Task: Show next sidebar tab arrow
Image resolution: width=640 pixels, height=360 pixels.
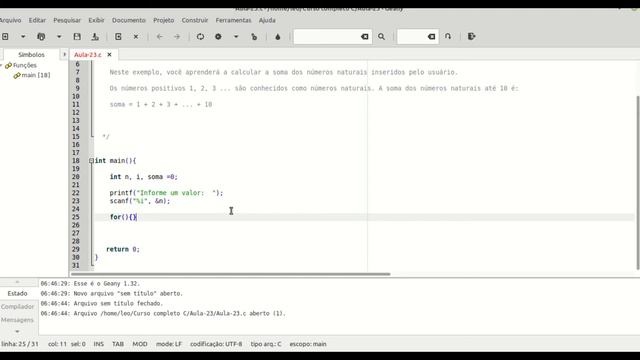Action: pos(64,54)
